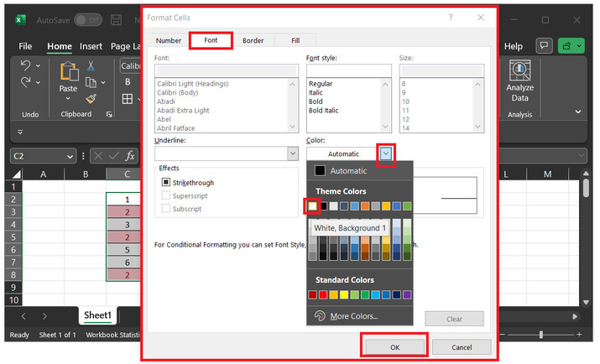Click the Format Painter brush icon
600x364 pixels.
click(91, 99)
